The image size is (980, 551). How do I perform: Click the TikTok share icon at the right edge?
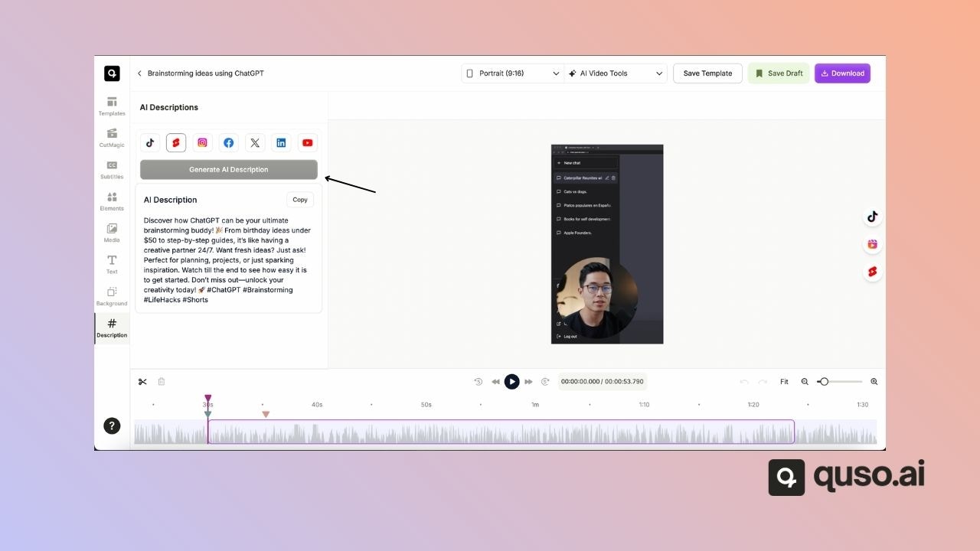click(872, 217)
